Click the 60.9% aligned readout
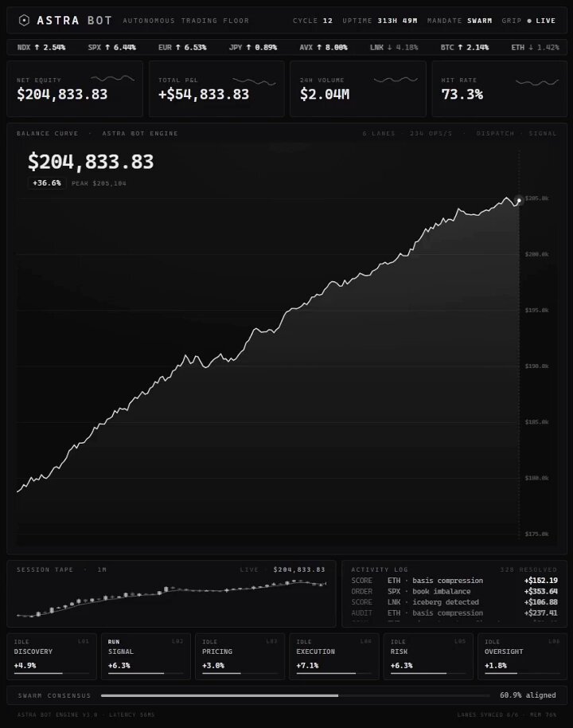The width and height of the screenshot is (573, 728). tap(528, 695)
